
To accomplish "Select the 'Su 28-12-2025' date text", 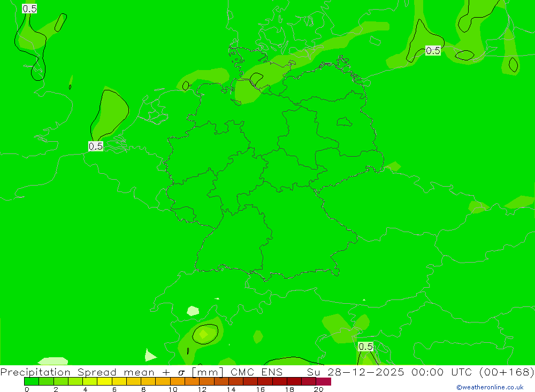I will pyautogui.click(x=355, y=372).
